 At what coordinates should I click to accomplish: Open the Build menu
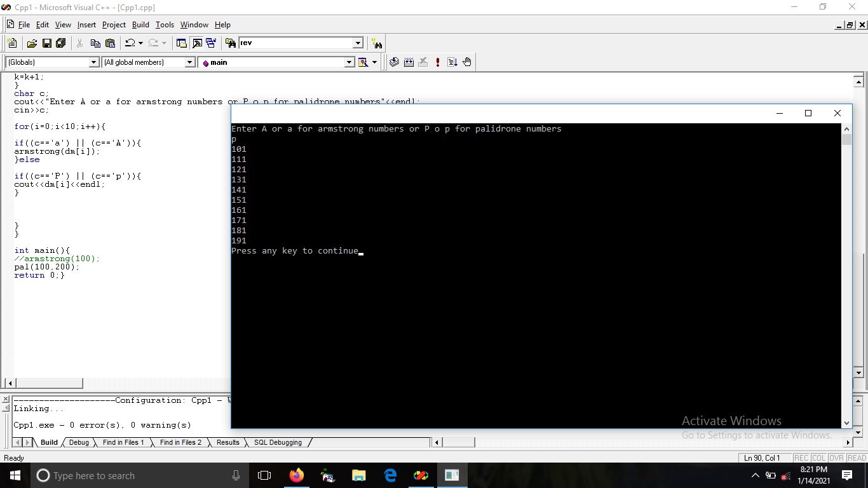point(140,25)
